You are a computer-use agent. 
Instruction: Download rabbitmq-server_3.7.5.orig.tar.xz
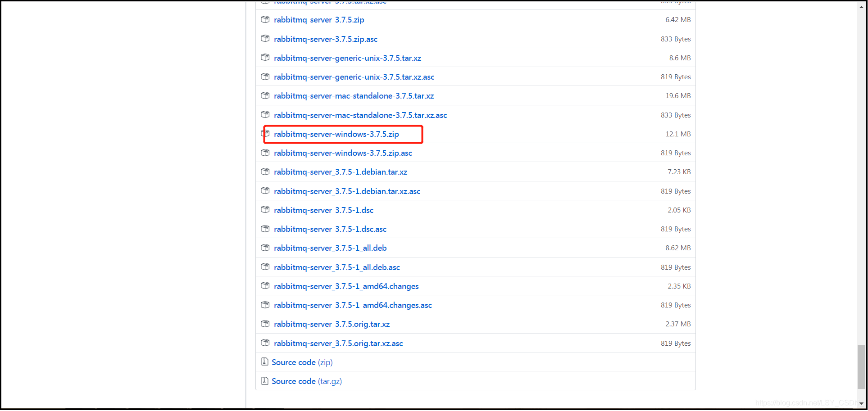pos(332,324)
